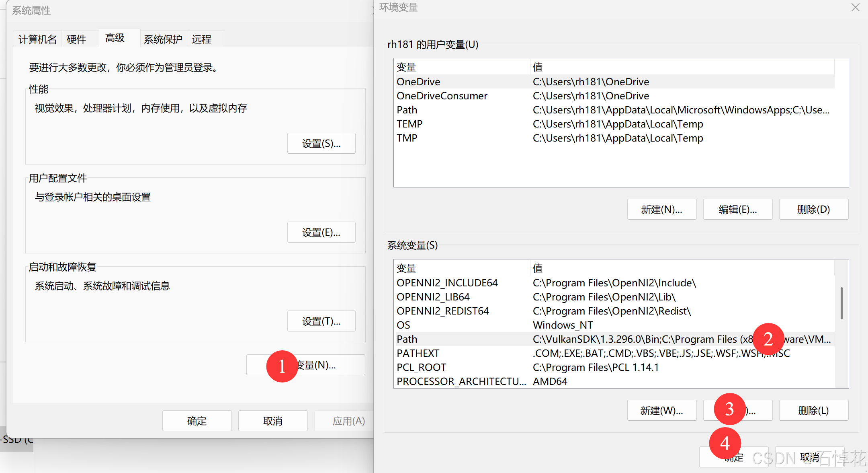Select the TEMP user variable row

coord(410,124)
